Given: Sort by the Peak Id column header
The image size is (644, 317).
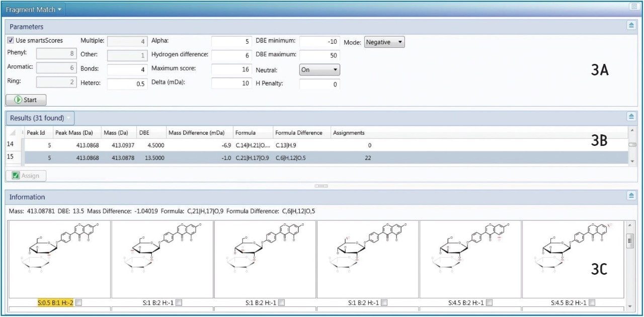Looking at the screenshot, I should (37, 133).
